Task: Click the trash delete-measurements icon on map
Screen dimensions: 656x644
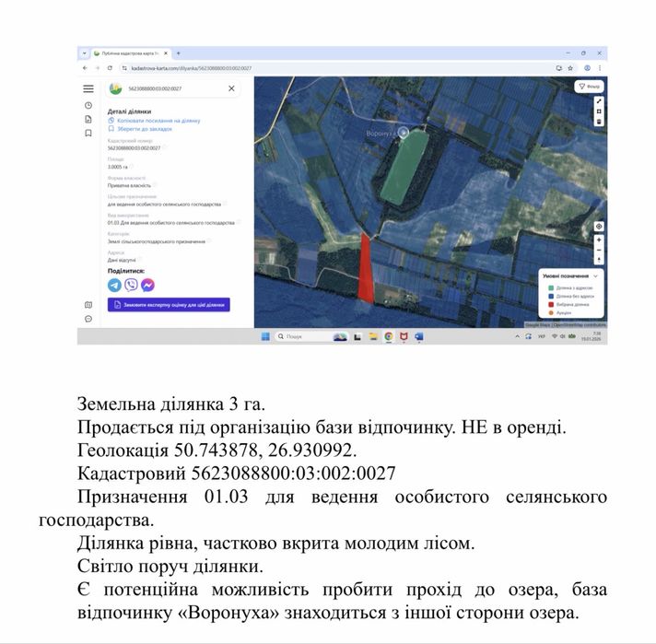Action: (599, 122)
